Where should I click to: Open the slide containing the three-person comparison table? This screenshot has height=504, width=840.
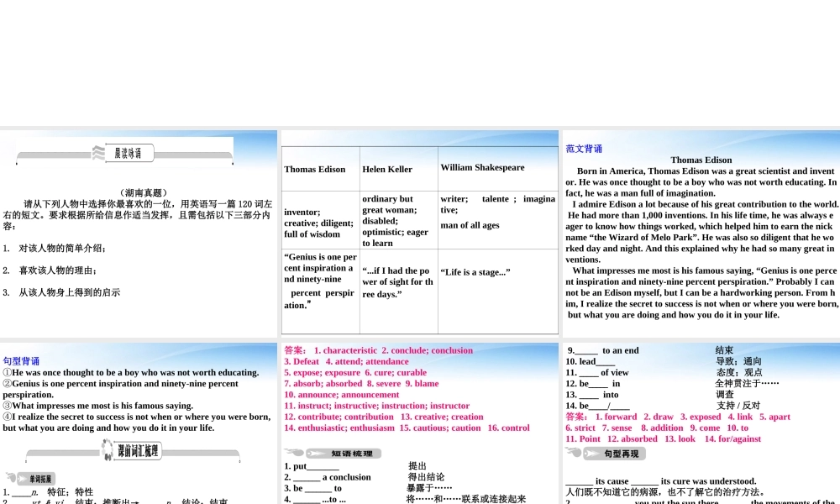pos(419,234)
